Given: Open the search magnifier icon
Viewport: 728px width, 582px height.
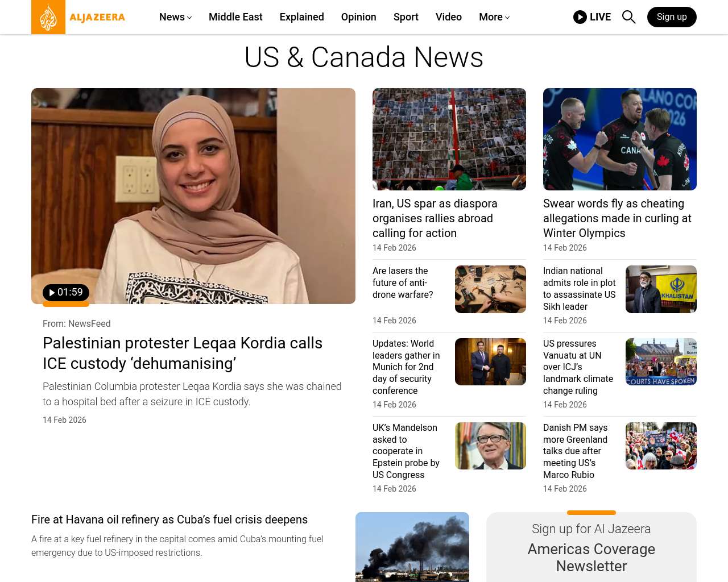Looking at the screenshot, I should pos(629,17).
